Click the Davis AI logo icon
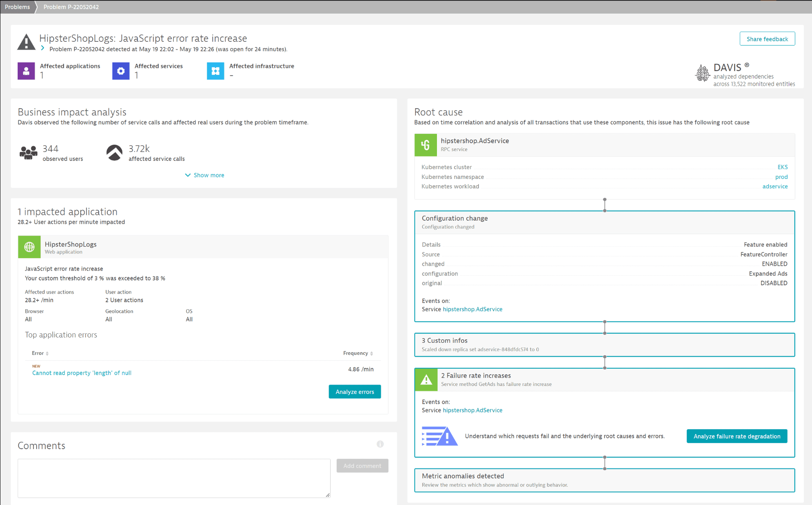The height and width of the screenshot is (505, 812). tap(702, 73)
